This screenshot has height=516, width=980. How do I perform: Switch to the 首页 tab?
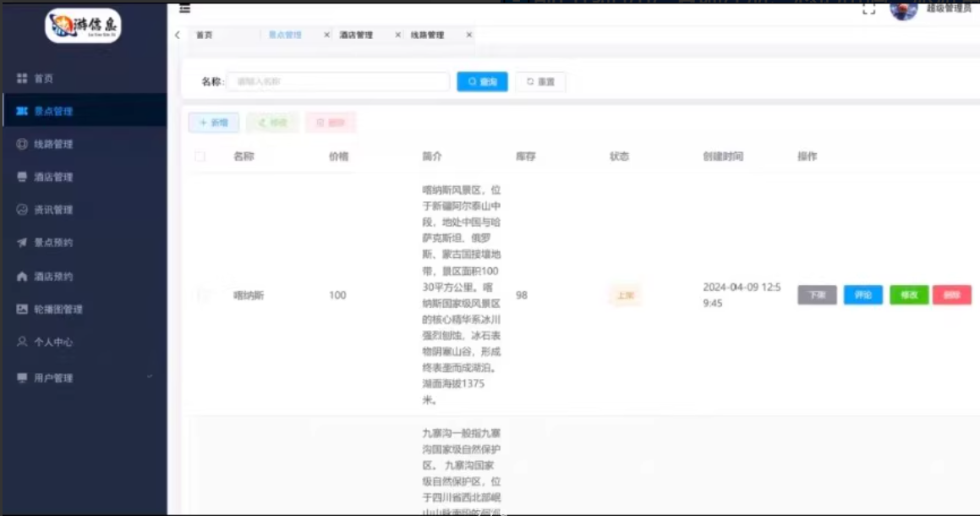point(205,35)
